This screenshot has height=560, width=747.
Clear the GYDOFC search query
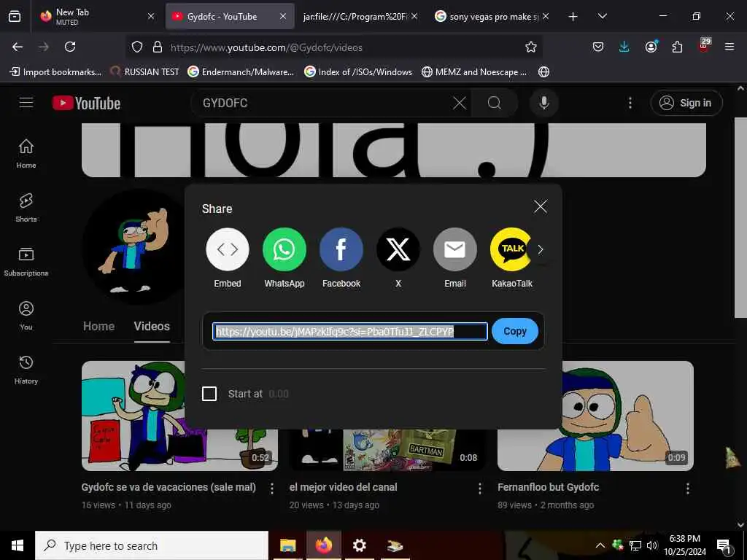[460, 103]
